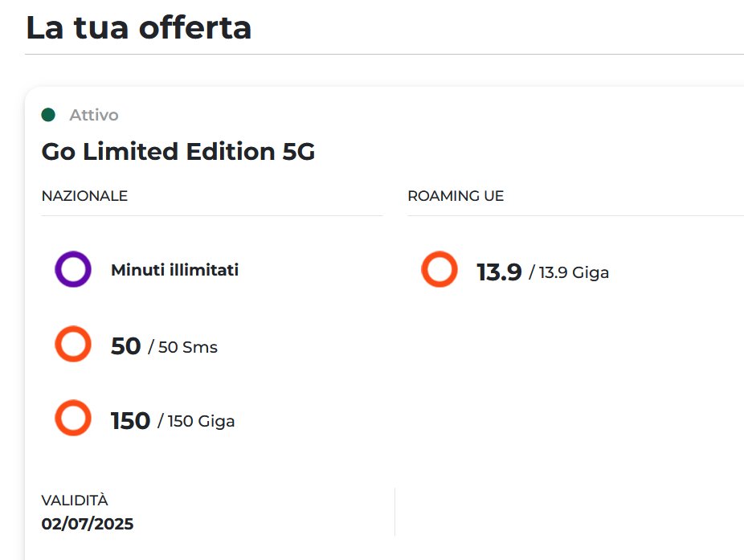This screenshot has width=744, height=560.
Task: Select the NAZIONALE section header
Action: click(x=84, y=196)
